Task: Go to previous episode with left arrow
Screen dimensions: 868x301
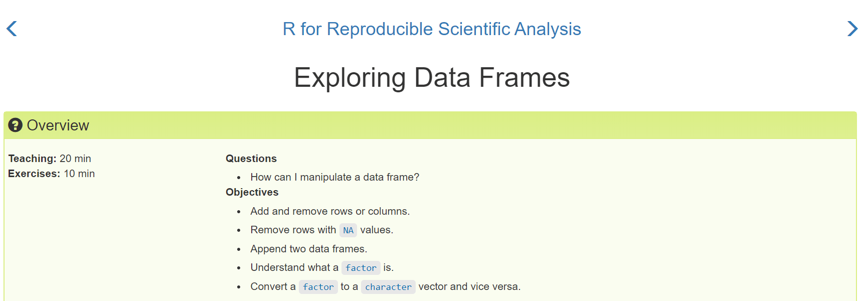Action: pyautogui.click(x=12, y=29)
